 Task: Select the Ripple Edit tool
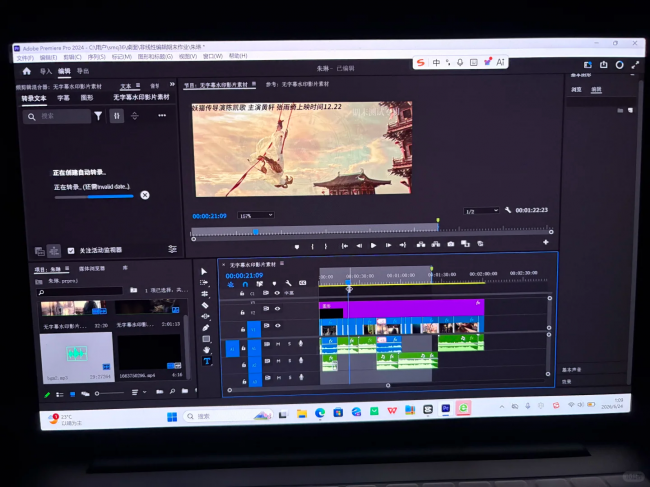point(204,294)
